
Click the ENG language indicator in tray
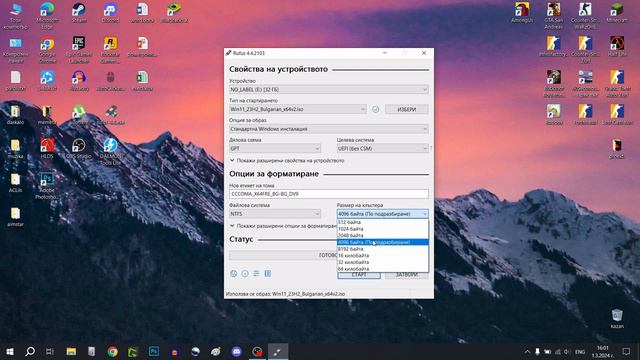click(x=580, y=351)
